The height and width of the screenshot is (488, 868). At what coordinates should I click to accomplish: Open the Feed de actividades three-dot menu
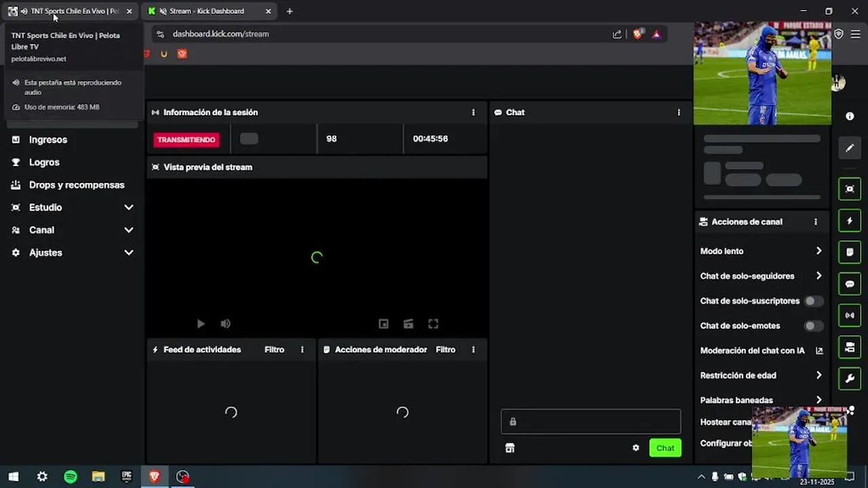tap(302, 350)
